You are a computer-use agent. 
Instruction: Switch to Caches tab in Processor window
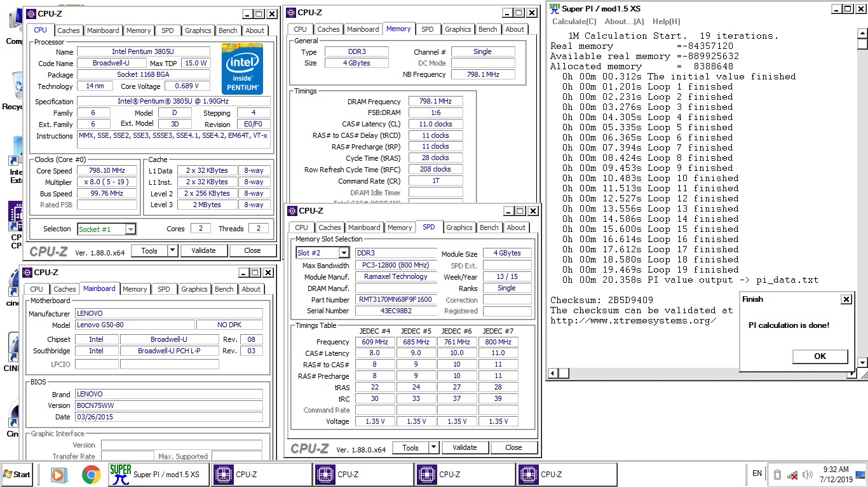pos(69,30)
